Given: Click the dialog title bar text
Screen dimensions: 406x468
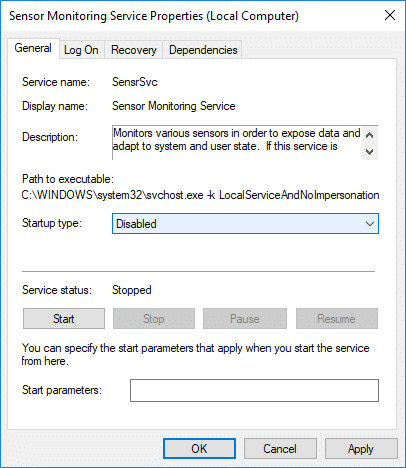Looking at the screenshot, I should [154, 16].
